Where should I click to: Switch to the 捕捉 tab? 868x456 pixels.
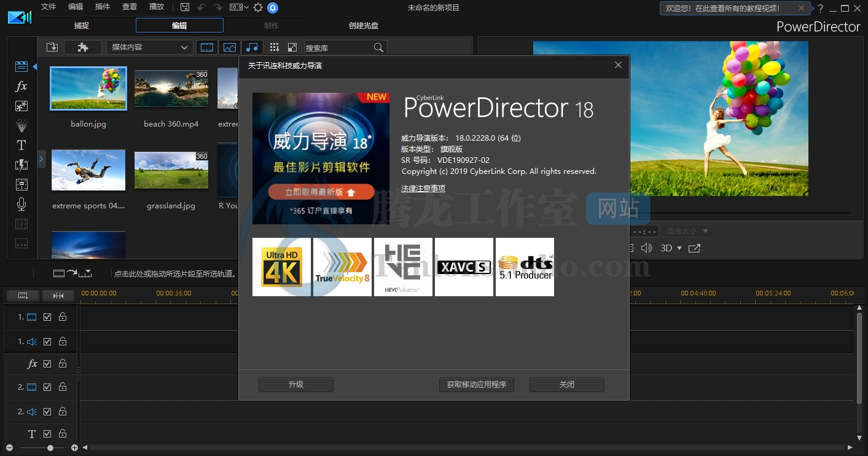(x=82, y=26)
